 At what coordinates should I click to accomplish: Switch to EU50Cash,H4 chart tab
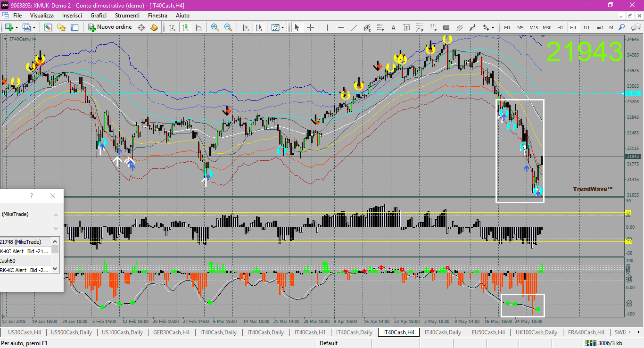point(488,332)
